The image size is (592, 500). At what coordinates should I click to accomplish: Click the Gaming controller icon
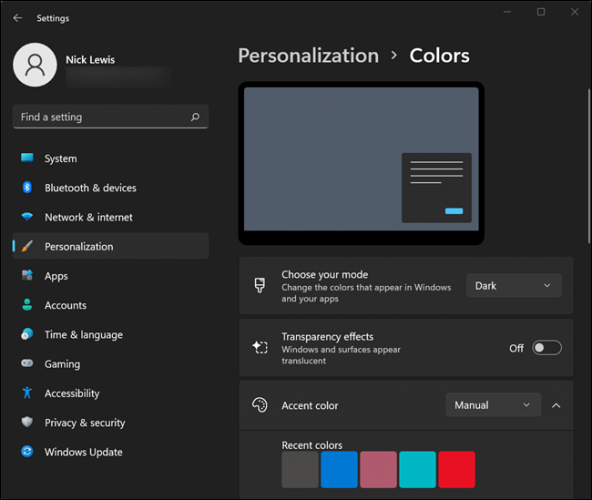(27, 363)
